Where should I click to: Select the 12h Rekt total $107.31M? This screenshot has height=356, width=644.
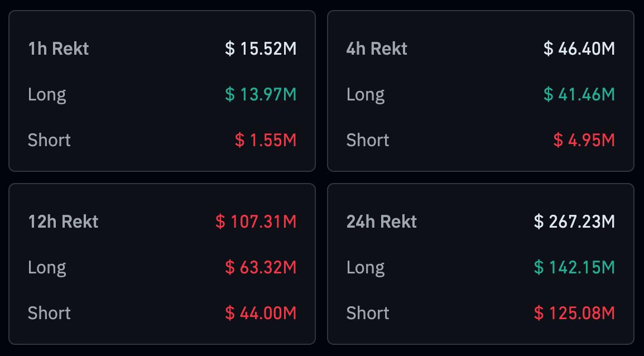coord(256,222)
